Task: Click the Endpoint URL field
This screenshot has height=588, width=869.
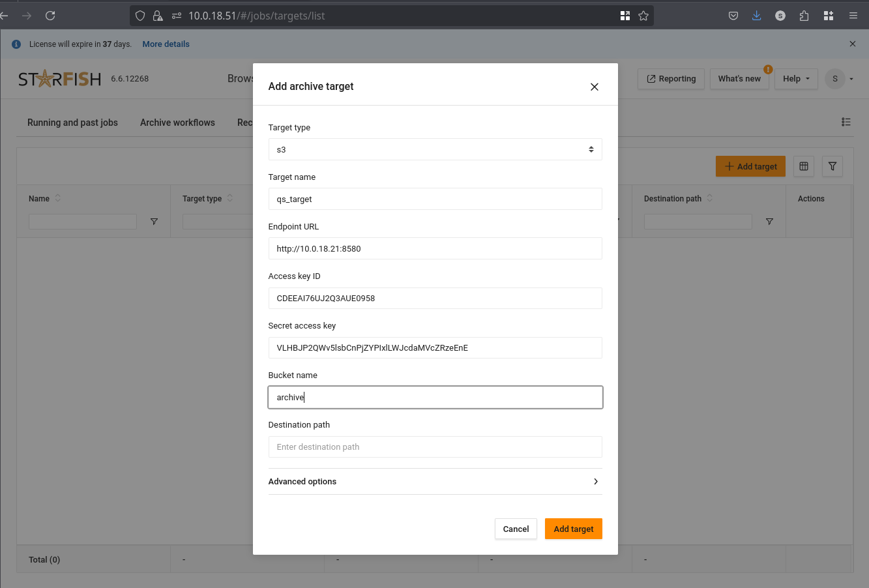Action: pos(435,248)
